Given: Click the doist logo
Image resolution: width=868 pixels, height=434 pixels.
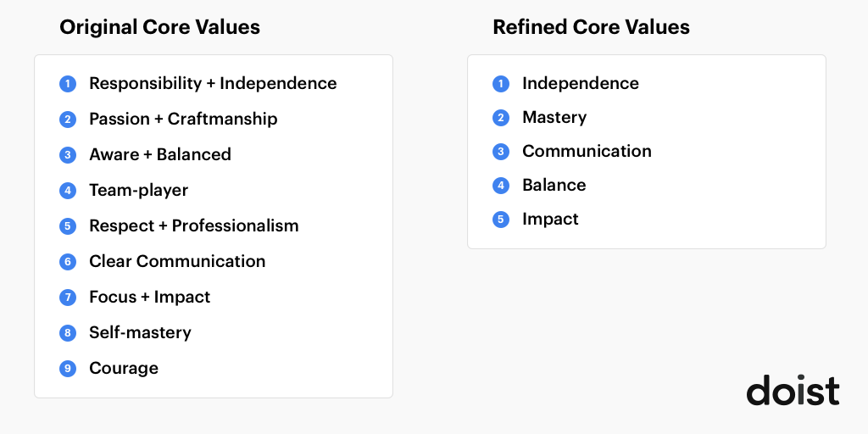Looking at the screenshot, I should (x=793, y=390).
